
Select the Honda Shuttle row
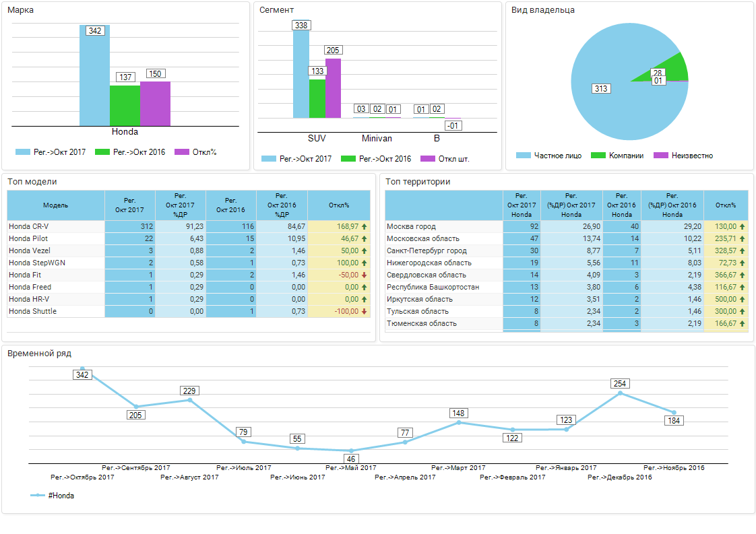tap(189, 311)
